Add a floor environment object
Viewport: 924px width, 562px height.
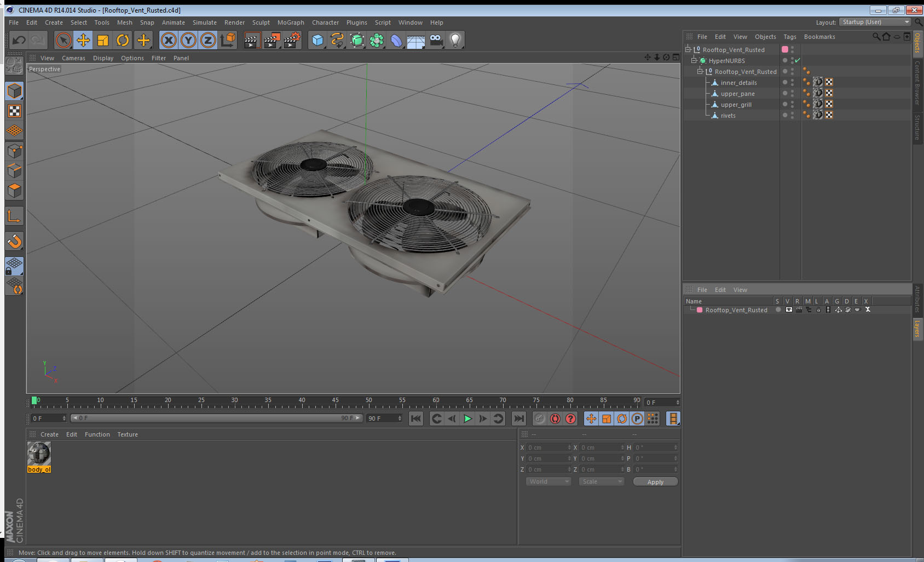pos(416,40)
